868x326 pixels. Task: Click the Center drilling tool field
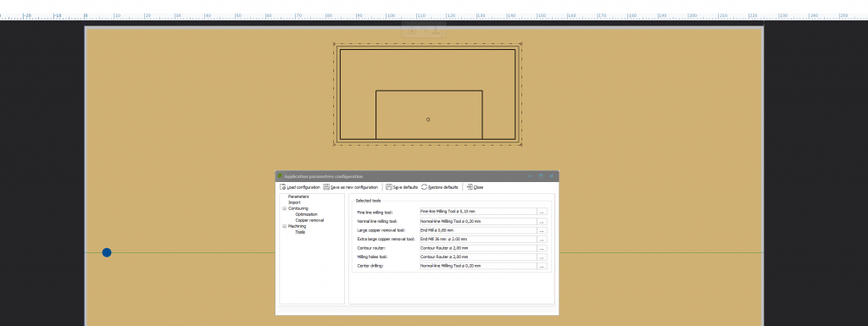(478, 266)
